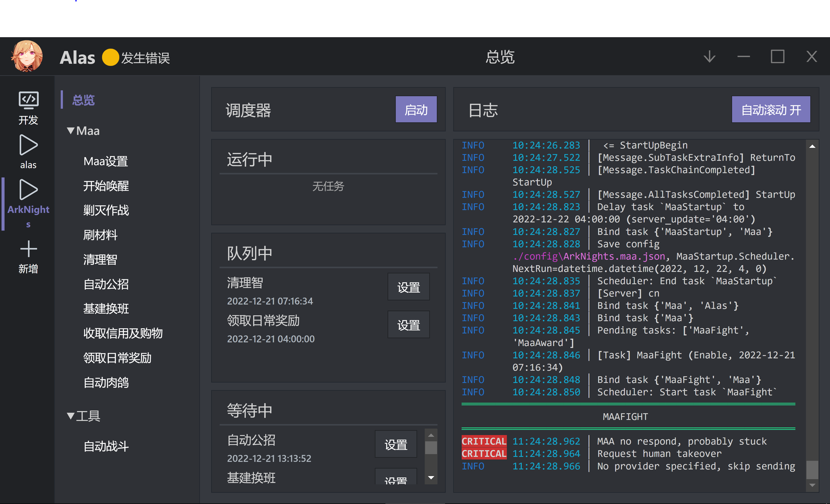
Task: Open settings for waiting 自动公招 task
Action: pos(396,444)
